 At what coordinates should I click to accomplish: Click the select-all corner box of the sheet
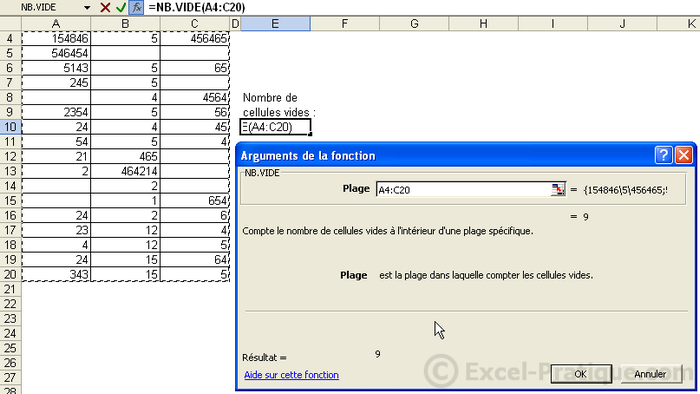[10, 24]
